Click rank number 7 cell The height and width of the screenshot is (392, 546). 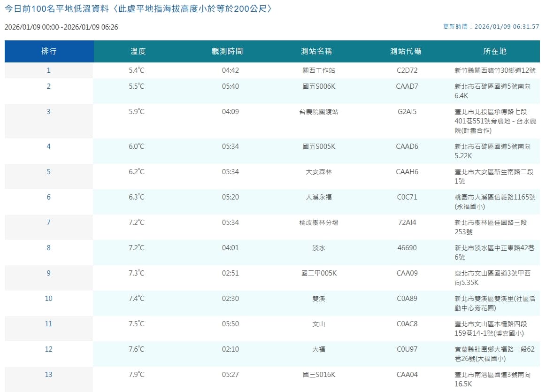(49, 227)
